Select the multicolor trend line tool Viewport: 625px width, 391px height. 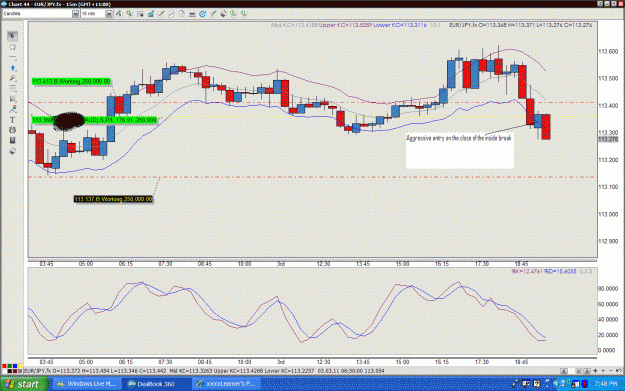tap(12, 109)
